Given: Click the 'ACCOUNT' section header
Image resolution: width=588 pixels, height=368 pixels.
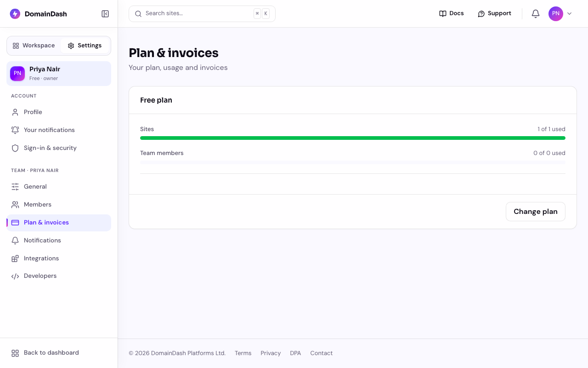Looking at the screenshot, I should pos(24,96).
